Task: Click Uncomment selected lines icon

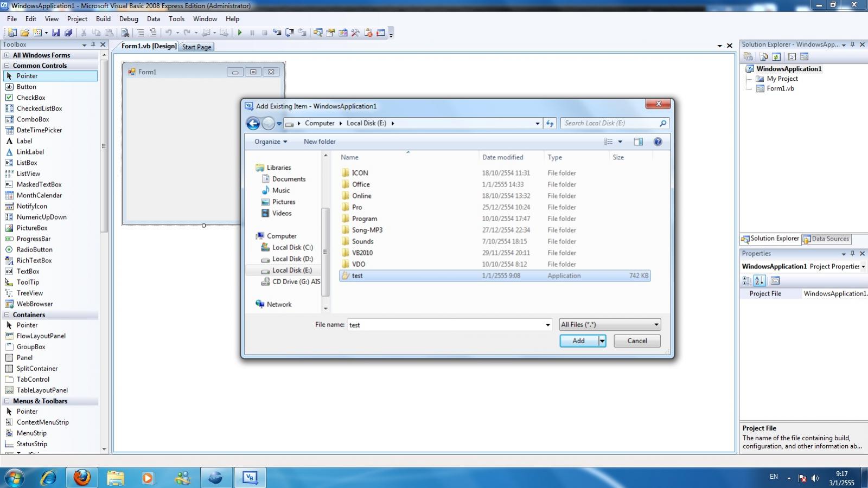Action: point(153,33)
